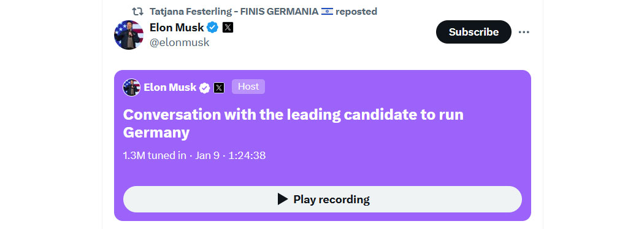The height and width of the screenshot is (229, 644).
Task: Click the Israel flag emoji in reposter name
Action: pos(327,12)
